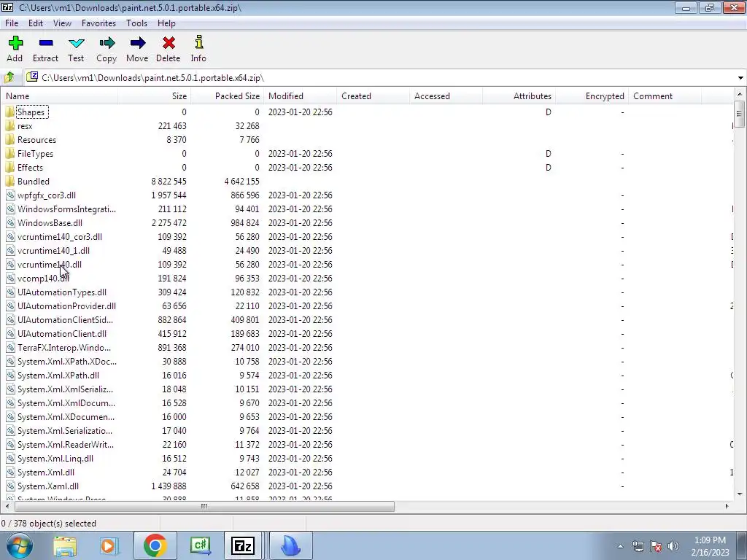The height and width of the screenshot is (560, 747).
Task: Click the WindowsBase.dll file icon
Action: [10, 222]
